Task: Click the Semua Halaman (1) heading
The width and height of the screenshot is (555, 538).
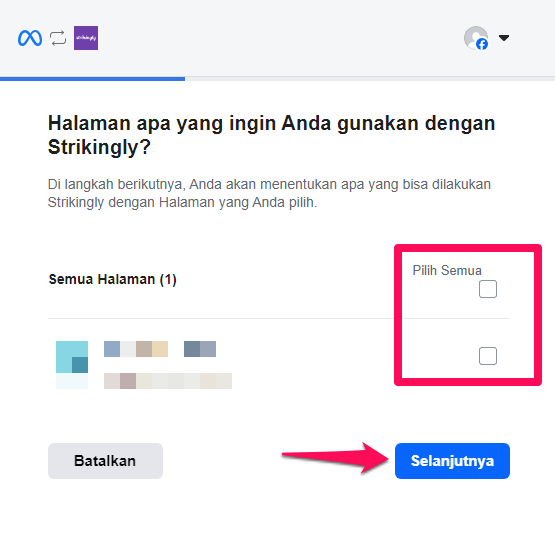Action: point(113,279)
